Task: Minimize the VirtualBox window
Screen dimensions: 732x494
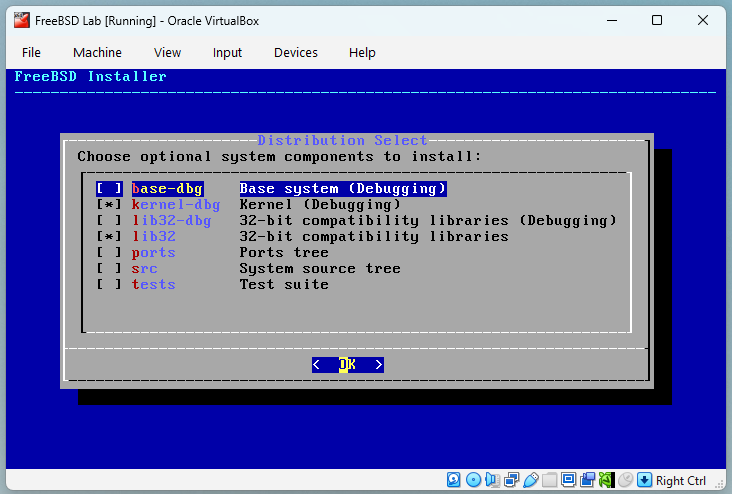Action: (612, 21)
